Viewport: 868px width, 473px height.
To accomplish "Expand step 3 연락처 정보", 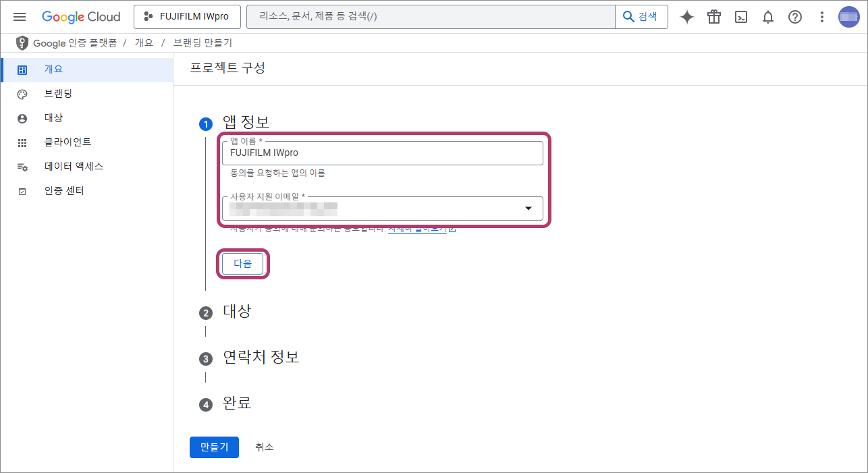I will coord(261,358).
